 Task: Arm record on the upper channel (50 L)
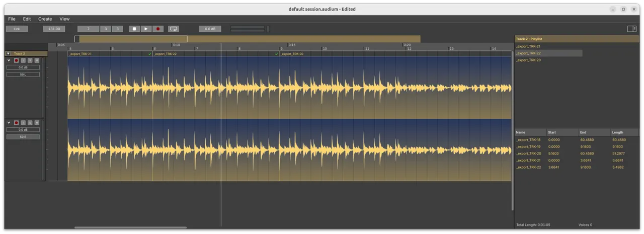click(x=16, y=60)
